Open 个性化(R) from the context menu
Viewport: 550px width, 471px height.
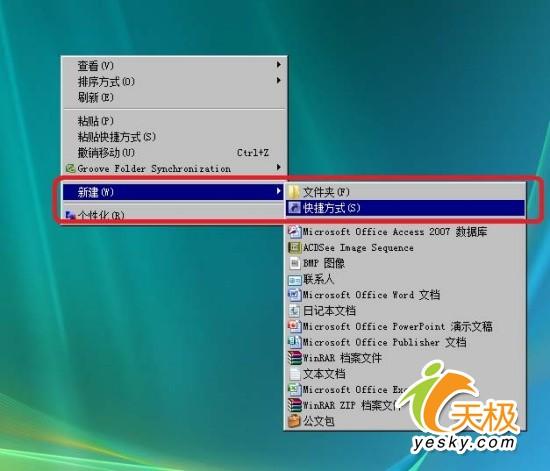coord(174,215)
